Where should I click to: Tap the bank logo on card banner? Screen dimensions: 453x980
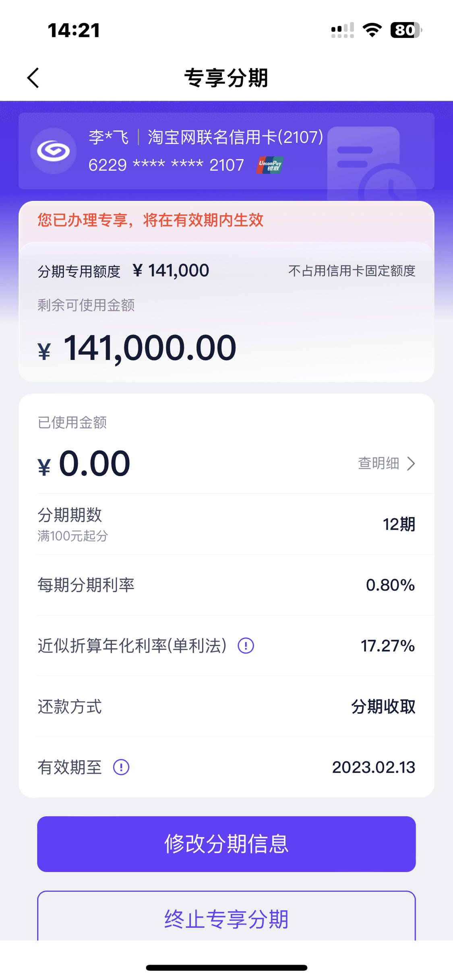[x=54, y=151]
